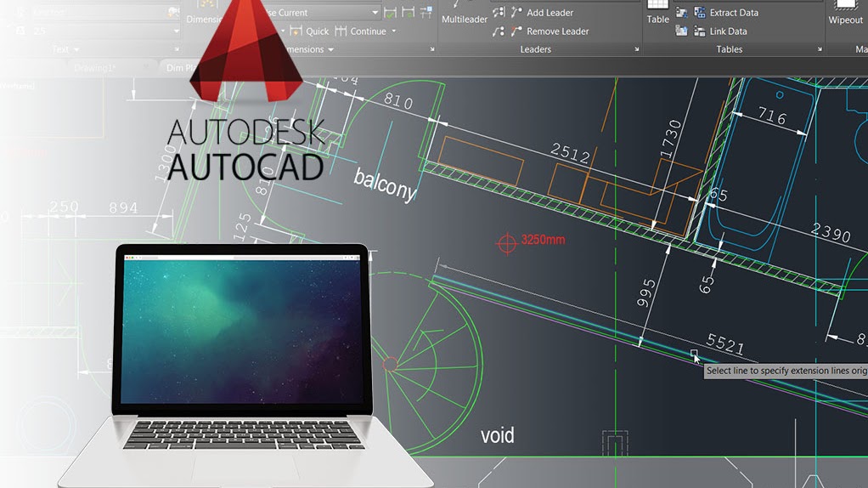868x488 pixels.
Task: Click the 716 dimension text
Action: point(772,116)
